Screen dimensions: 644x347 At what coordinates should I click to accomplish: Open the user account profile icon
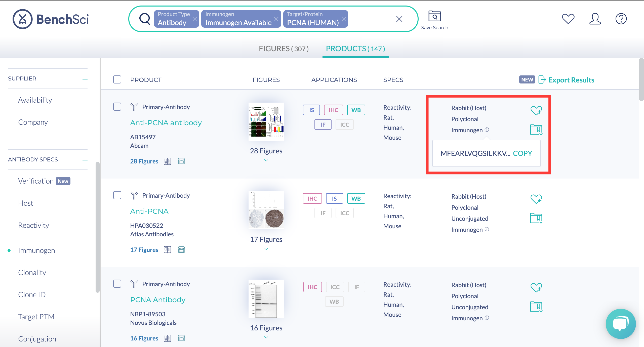click(595, 19)
